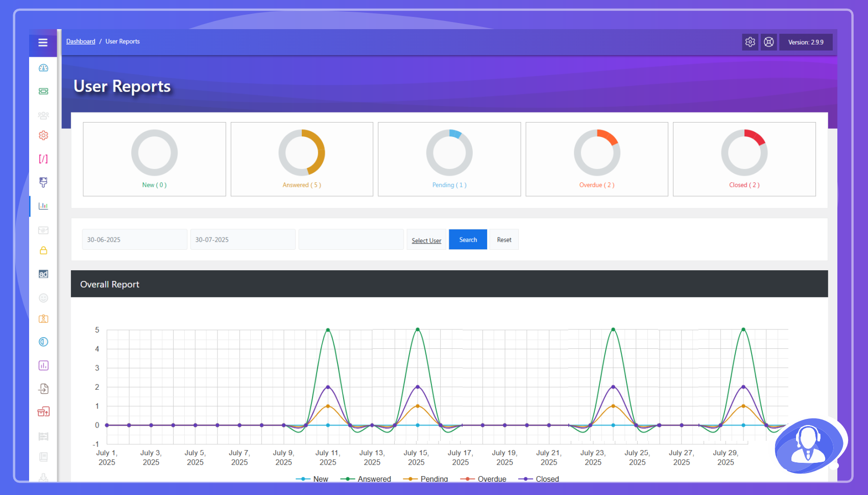Open the red gear settings icon in the sidebar
Viewport: 868px width, 495px height.
43,135
